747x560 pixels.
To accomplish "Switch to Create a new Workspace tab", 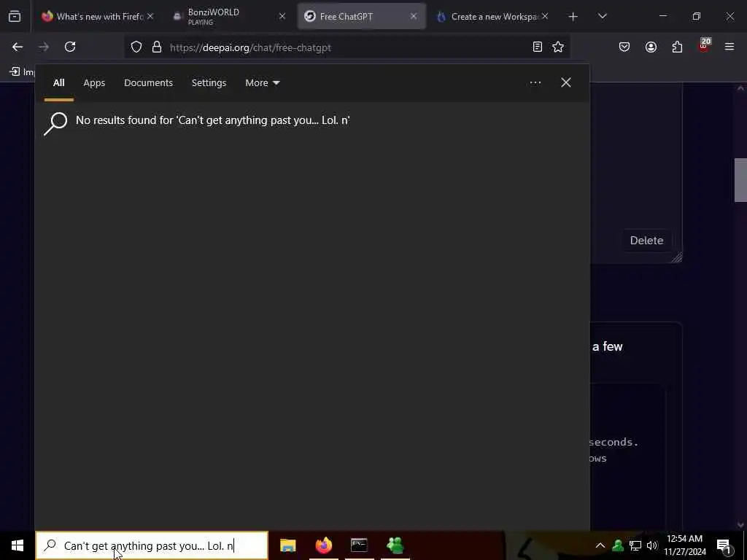I will coord(492,17).
